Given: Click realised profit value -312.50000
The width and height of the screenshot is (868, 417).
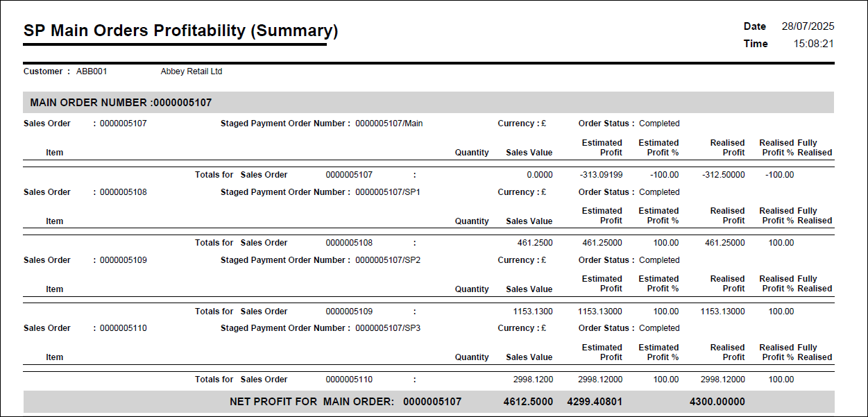Looking at the screenshot, I should pos(723,175).
